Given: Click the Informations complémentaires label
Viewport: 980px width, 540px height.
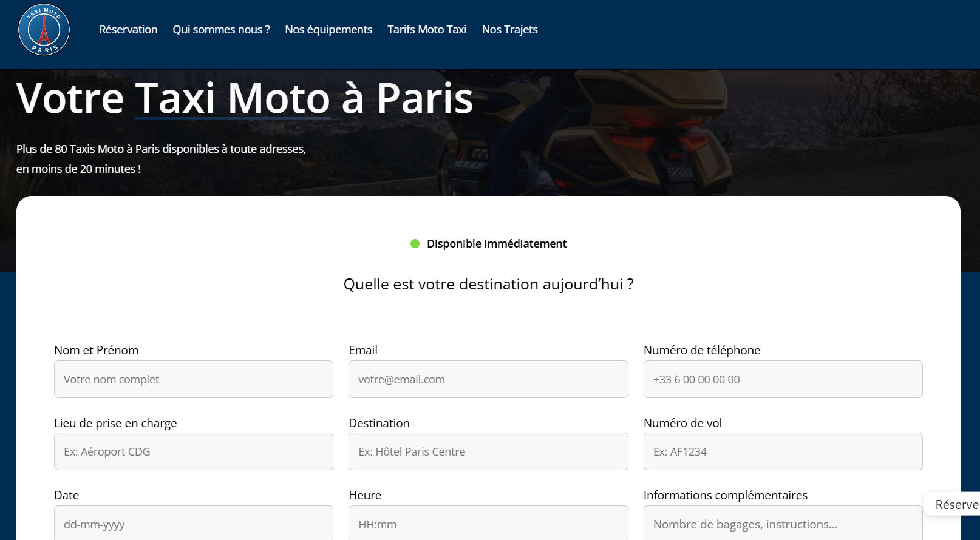Looking at the screenshot, I should pyautogui.click(x=726, y=495).
